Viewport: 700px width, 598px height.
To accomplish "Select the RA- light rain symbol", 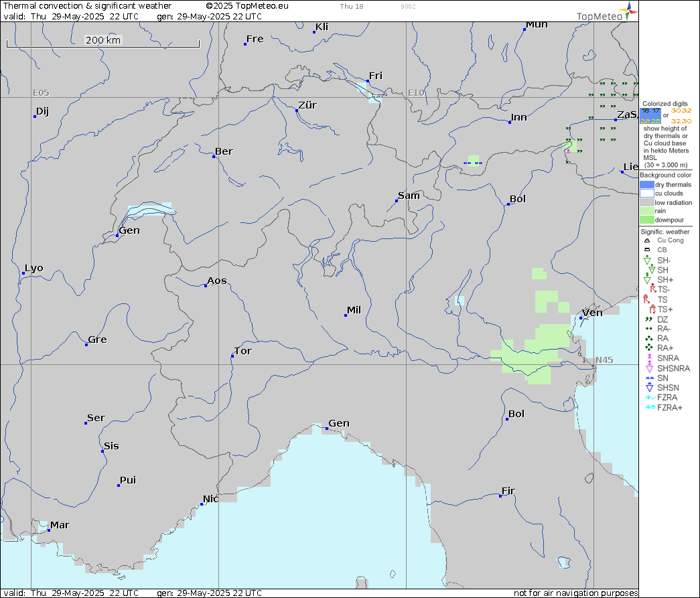I will 648,328.
